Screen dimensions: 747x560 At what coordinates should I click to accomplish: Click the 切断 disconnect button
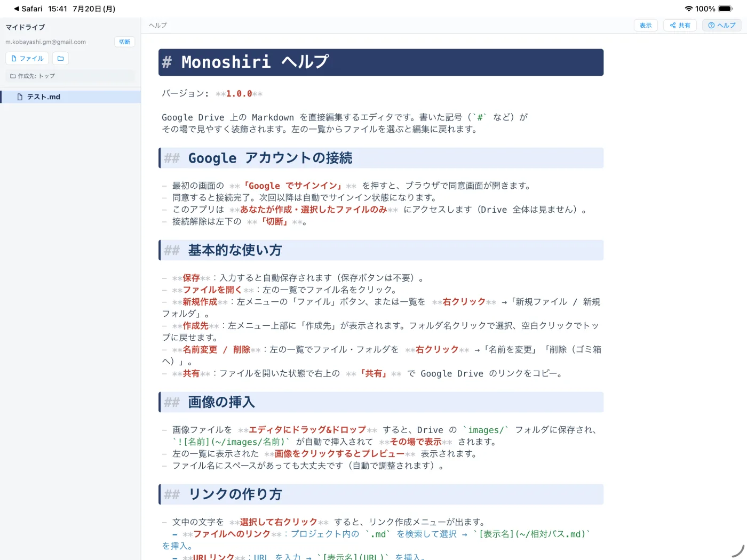coord(124,42)
